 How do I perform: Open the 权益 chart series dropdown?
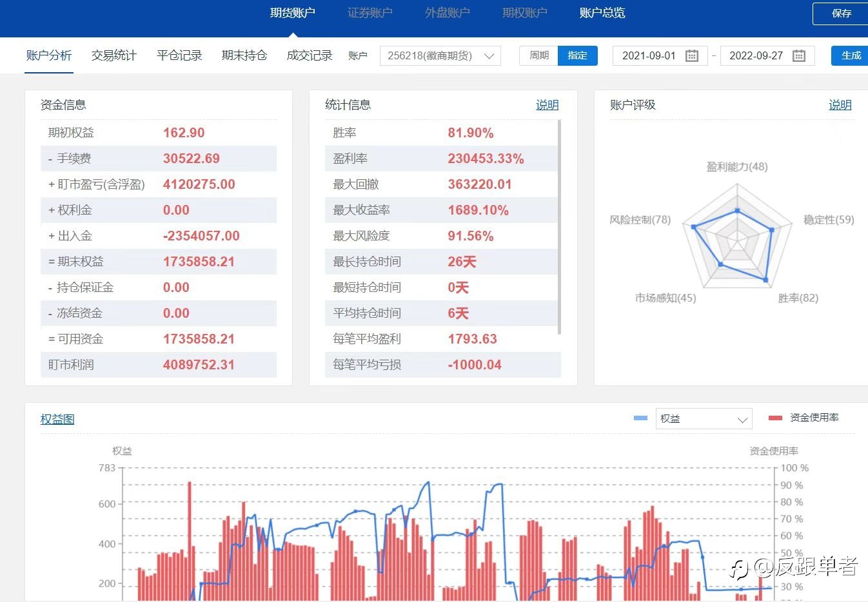click(704, 419)
